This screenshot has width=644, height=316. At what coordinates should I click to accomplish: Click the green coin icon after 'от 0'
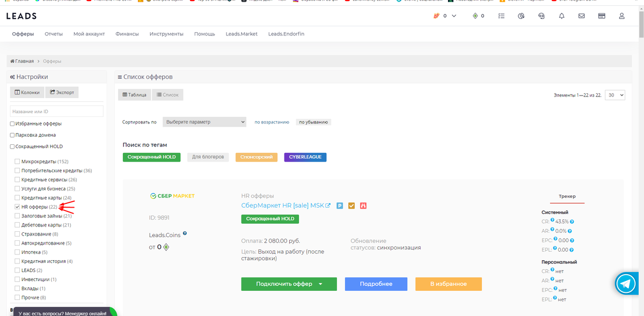tap(166, 247)
